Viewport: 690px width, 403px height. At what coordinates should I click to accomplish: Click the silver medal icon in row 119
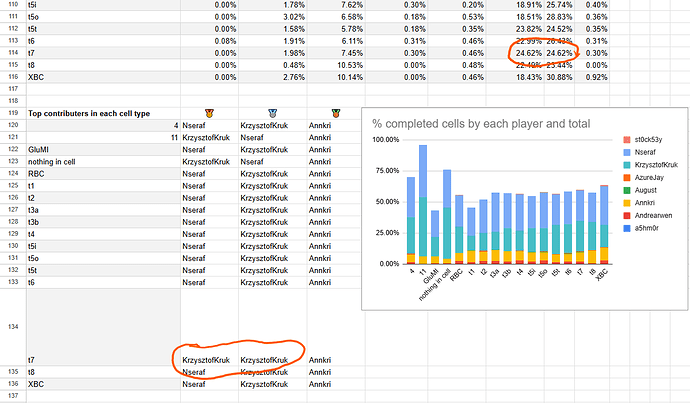click(x=272, y=114)
